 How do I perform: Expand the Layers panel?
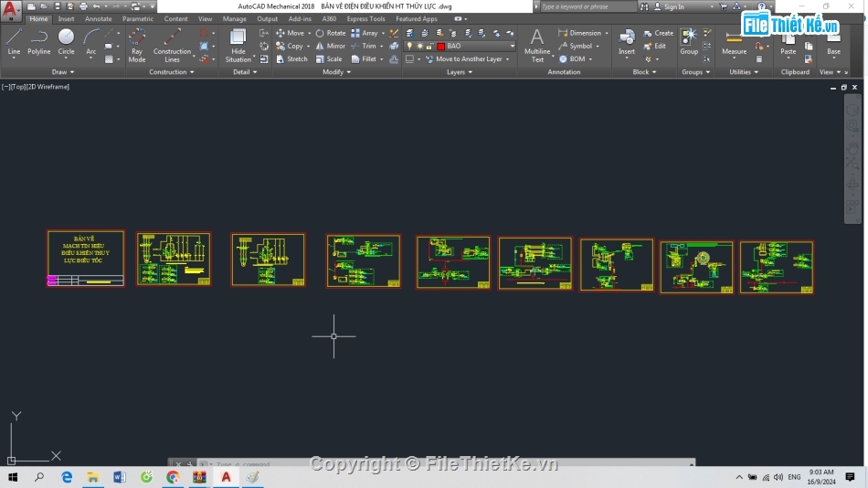(x=459, y=72)
